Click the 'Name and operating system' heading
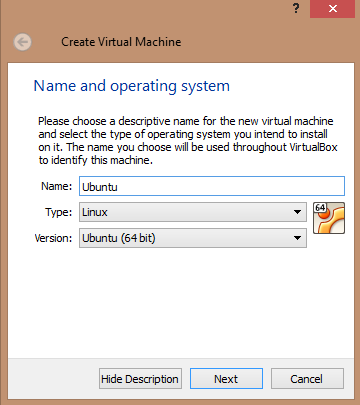360x405 pixels. [132, 86]
